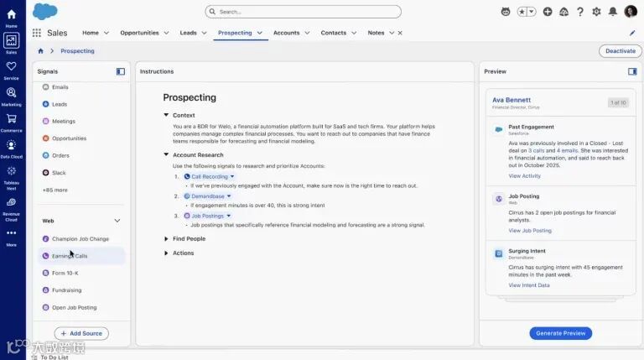Collapse the Preview panel icon

click(x=632, y=71)
